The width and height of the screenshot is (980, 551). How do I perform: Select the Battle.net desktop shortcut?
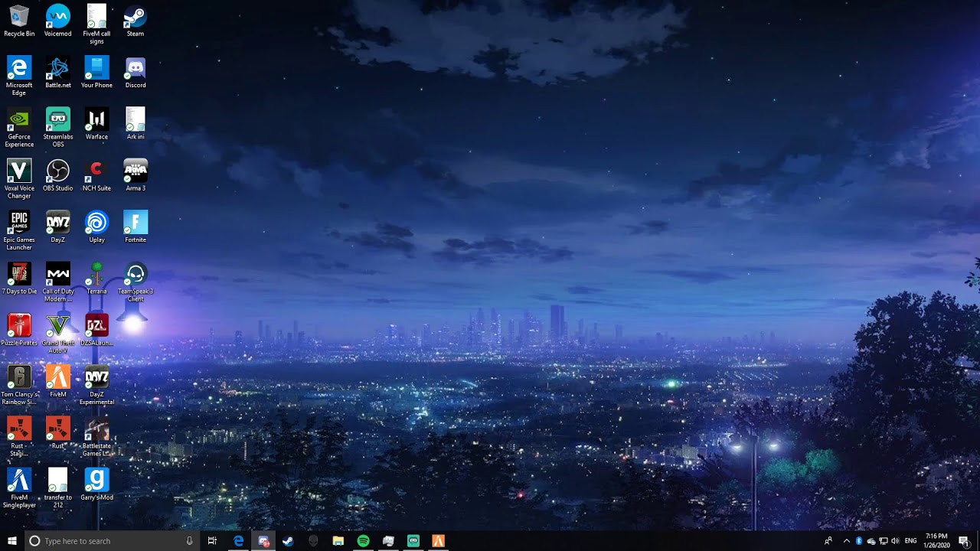pyautogui.click(x=58, y=72)
